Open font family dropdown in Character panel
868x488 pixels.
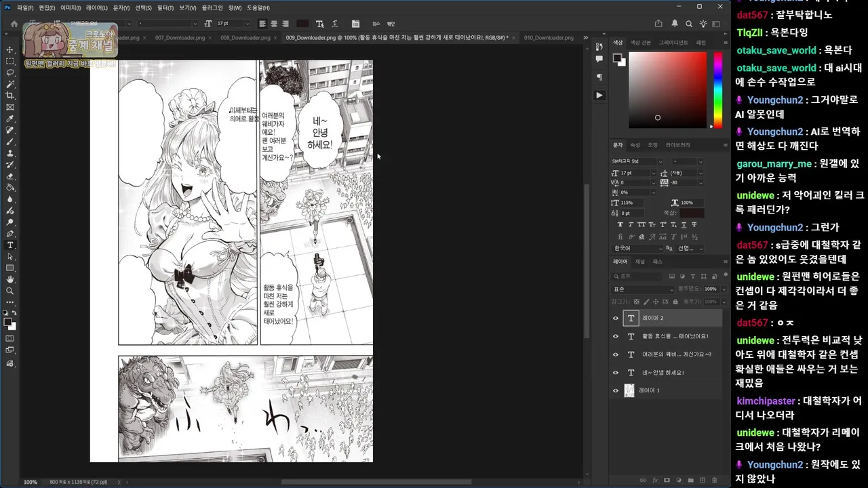pos(660,161)
